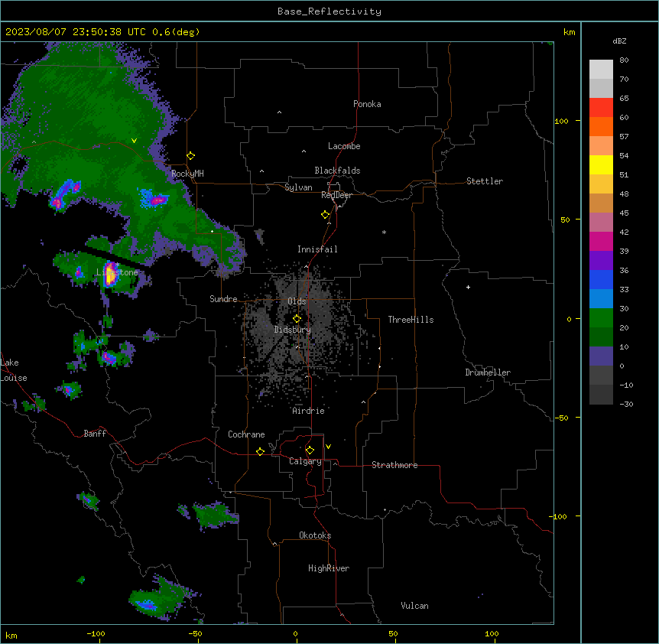The width and height of the screenshot is (659, 644).
Task: Click the white plus marker west of Drumheller
Action: [x=468, y=287]
